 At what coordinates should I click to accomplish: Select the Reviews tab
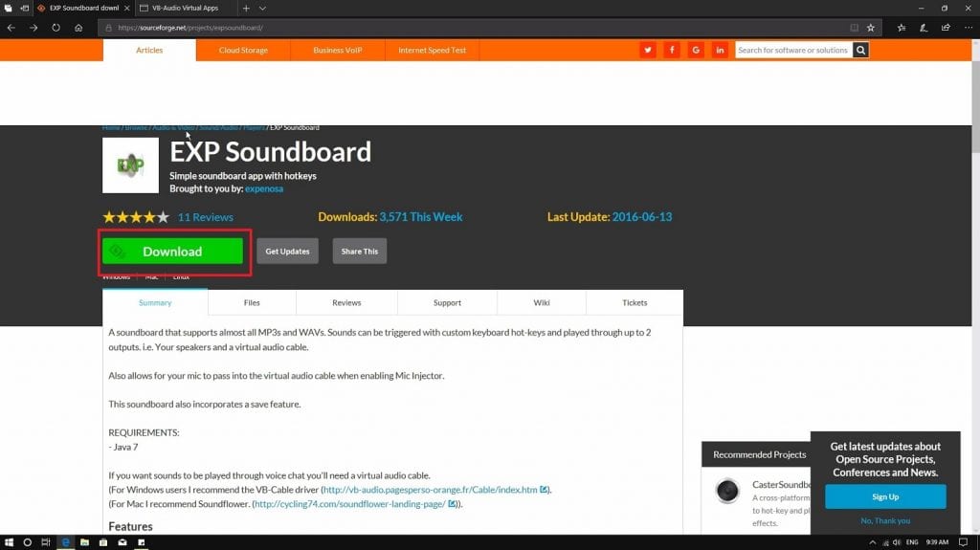click(346, 302)
